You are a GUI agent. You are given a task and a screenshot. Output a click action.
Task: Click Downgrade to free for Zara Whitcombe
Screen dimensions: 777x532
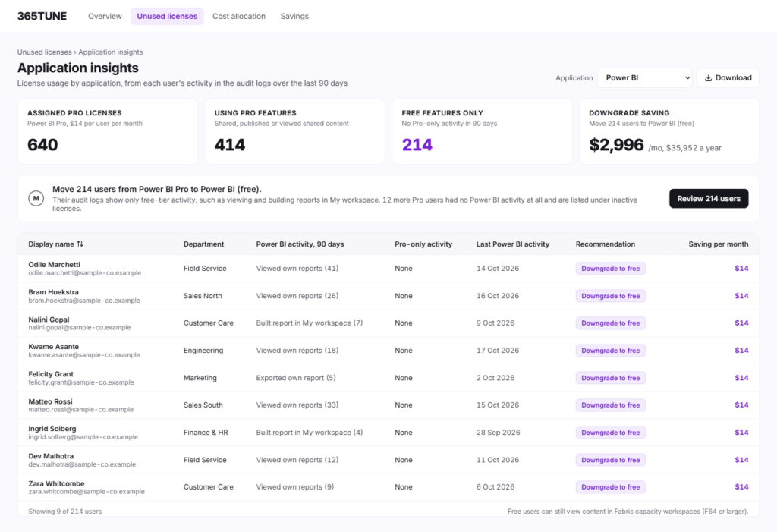611,487
